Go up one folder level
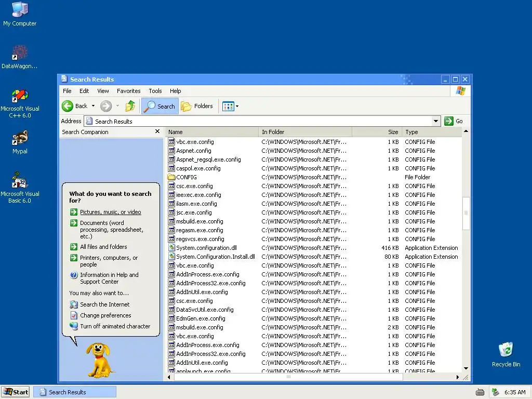The width and height of the screenshot is (532, 399). click(x=130, y=106)
